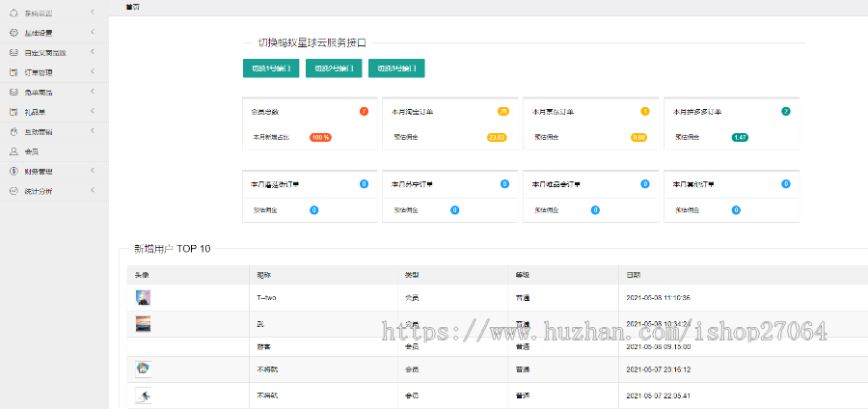
Task: Click the 基础设置 gear icon
Action: (14, 33)
